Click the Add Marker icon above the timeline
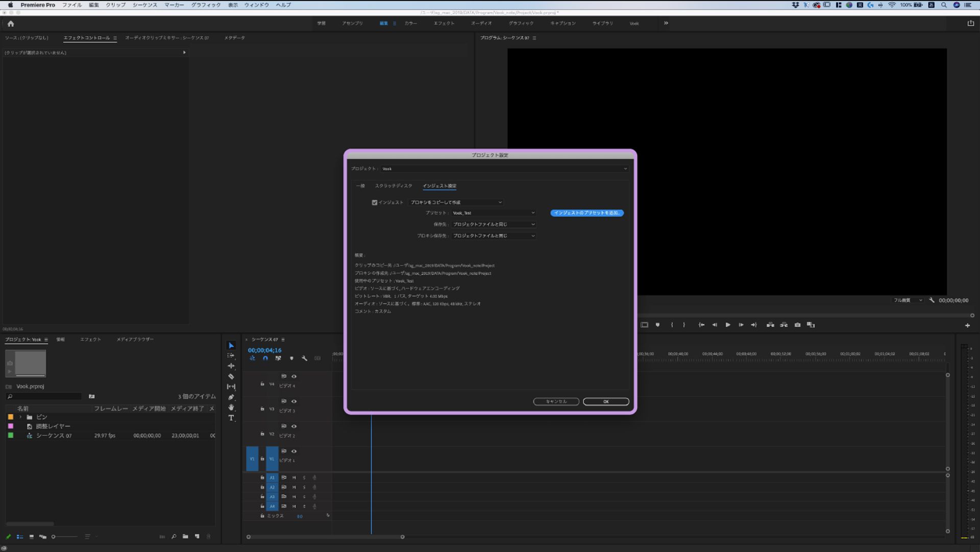Image resolution: width=980 pixels, height=552 pixels. [657, 325]
